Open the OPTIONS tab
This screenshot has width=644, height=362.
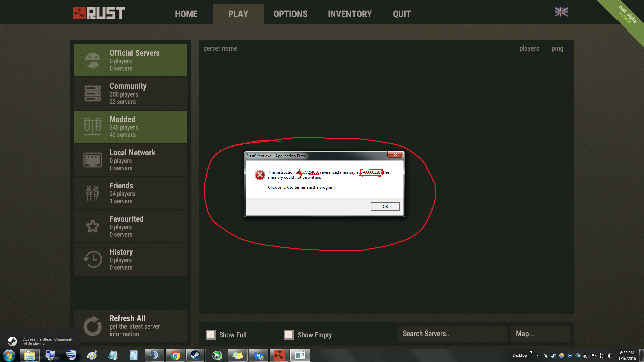[290, 14]
